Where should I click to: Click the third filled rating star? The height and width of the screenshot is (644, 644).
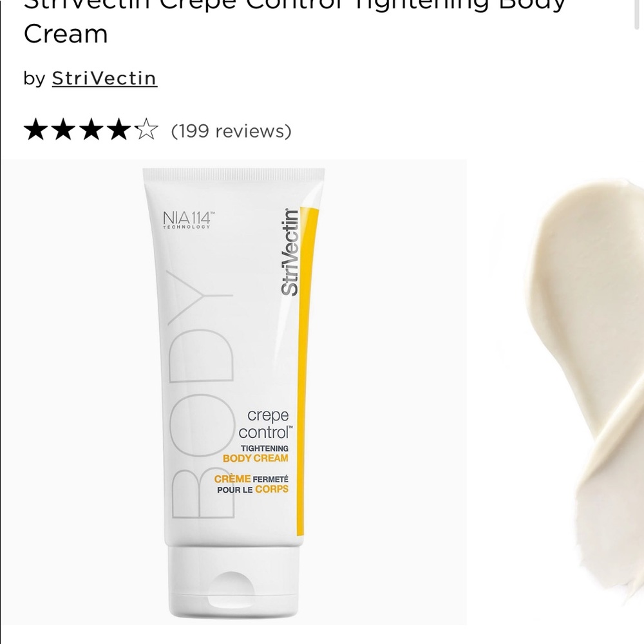(91, 129)
